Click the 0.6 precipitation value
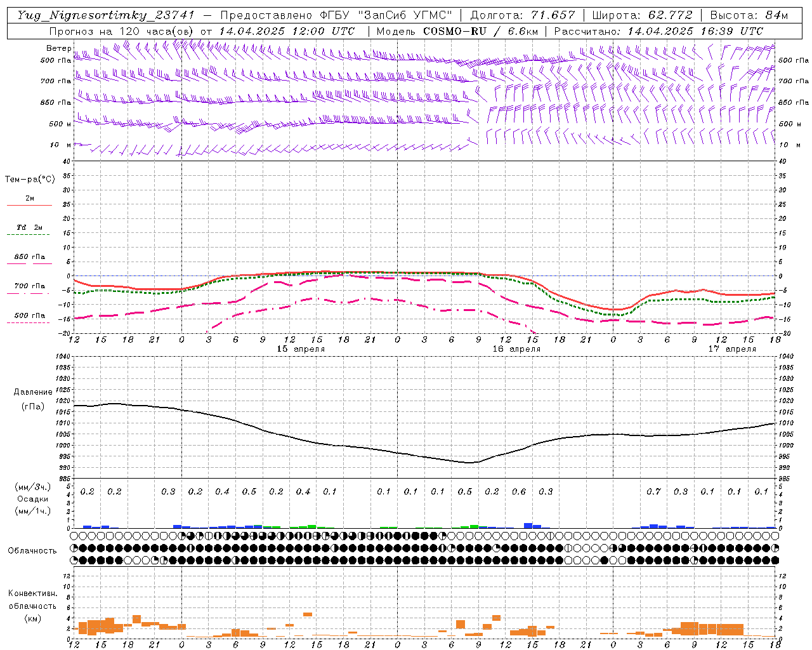812x650 pixels. click(x=519, y=492)
